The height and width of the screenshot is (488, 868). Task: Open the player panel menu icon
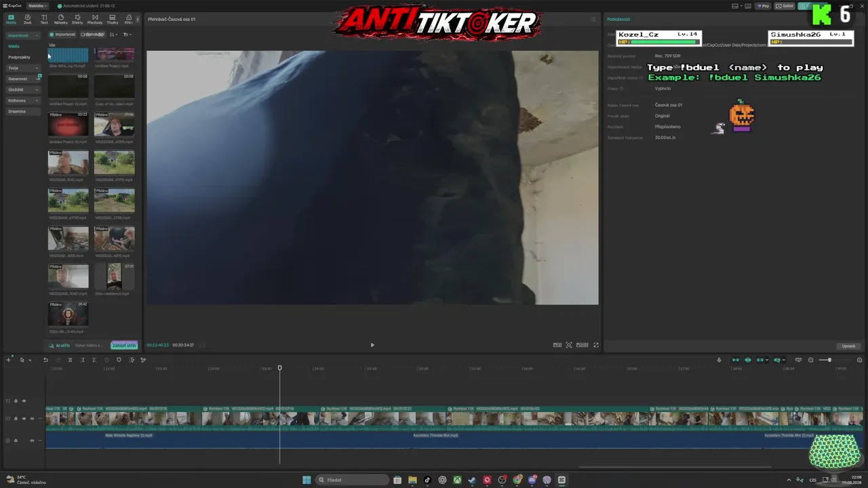point(593,19)
